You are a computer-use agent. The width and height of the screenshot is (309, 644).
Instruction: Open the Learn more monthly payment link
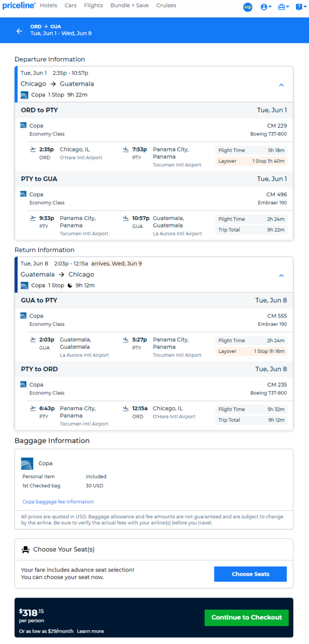tap(90, 631)
